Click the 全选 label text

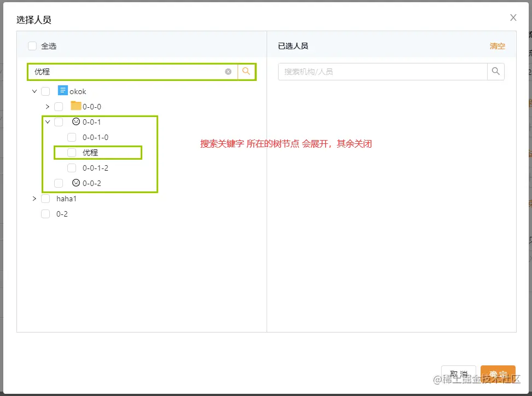[x=49, y=46]
